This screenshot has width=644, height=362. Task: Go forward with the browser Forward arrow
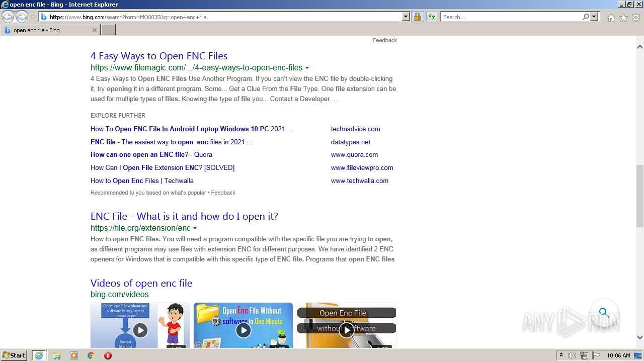[x=22, y=17]
